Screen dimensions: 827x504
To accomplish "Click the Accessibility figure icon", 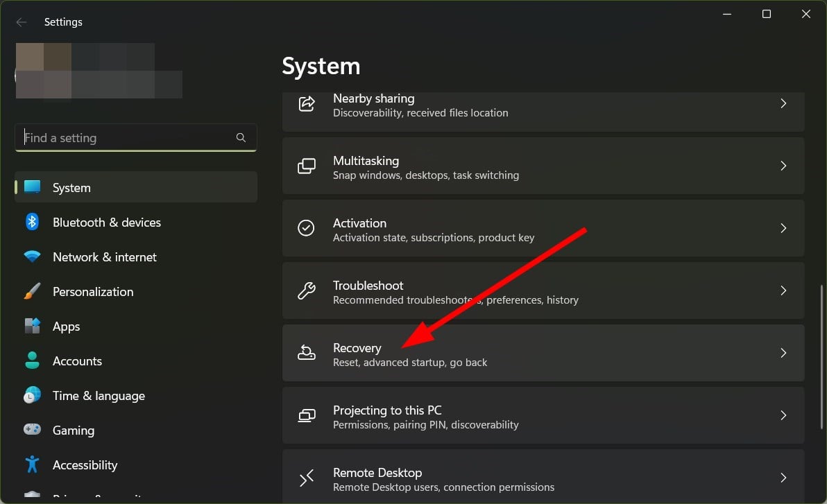I will pyautogui.click(x=32, y=465).
